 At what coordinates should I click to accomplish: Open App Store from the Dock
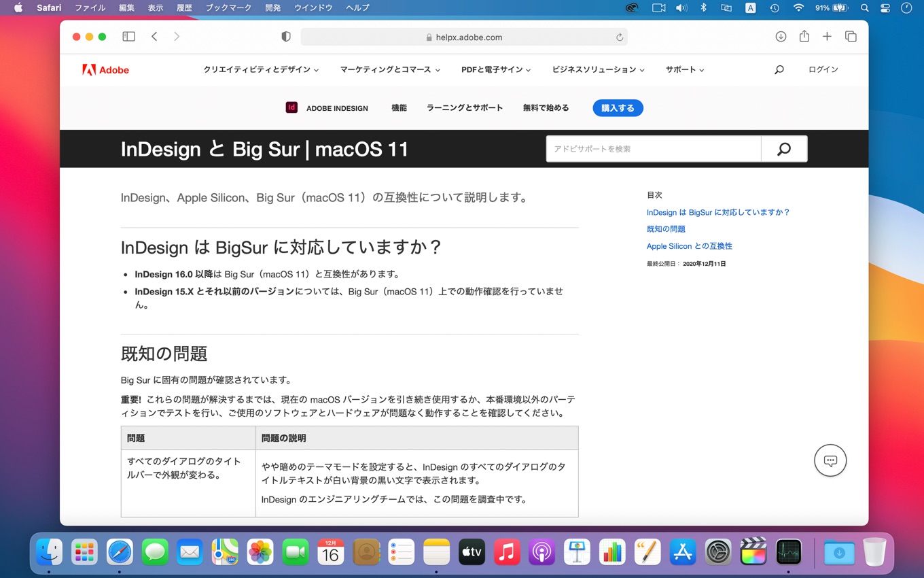(x=683, y=552)
